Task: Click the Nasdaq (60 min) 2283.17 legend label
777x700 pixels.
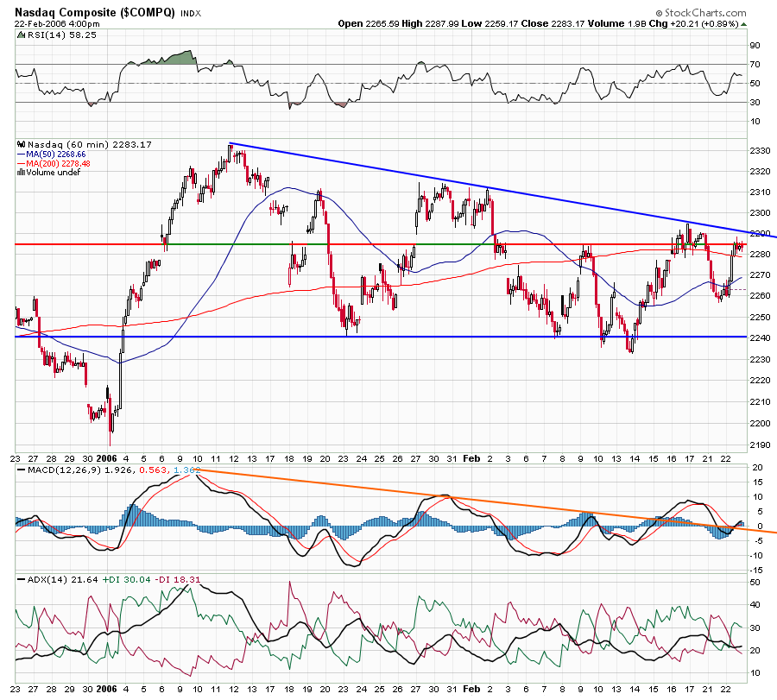Action: click(x=90, y=145)
